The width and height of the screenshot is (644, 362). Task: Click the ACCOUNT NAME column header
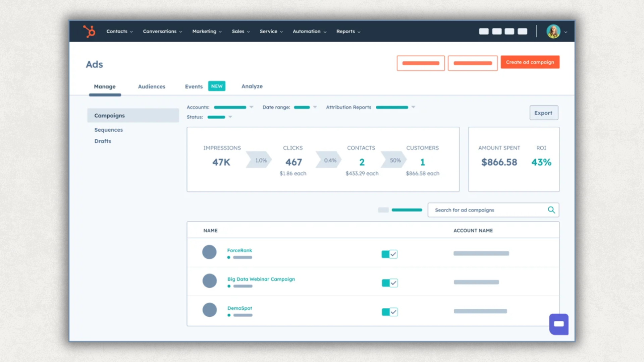tap(473, 231)
